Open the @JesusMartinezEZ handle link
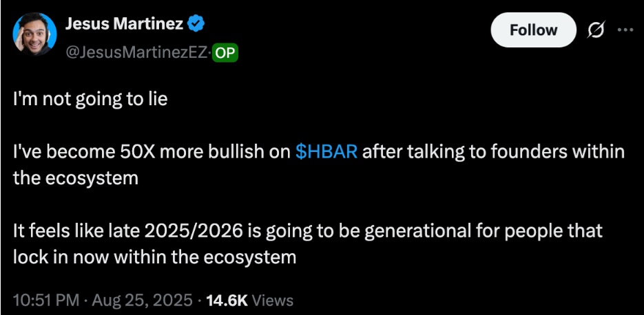Screen dimensions: 644x315 (136, 52)
